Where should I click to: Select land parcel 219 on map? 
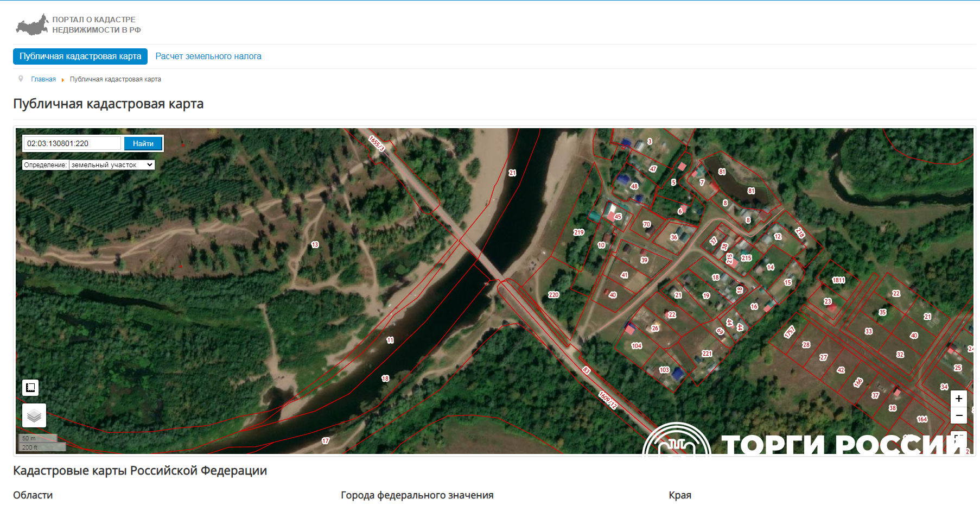coord(578,232)
